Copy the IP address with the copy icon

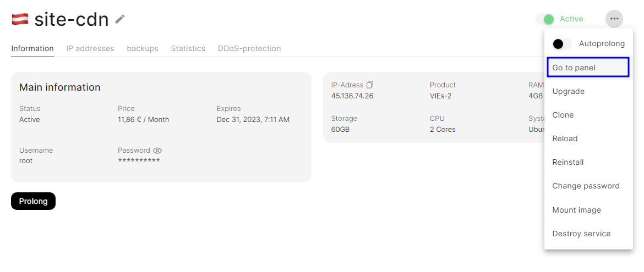tap(370, 85)
